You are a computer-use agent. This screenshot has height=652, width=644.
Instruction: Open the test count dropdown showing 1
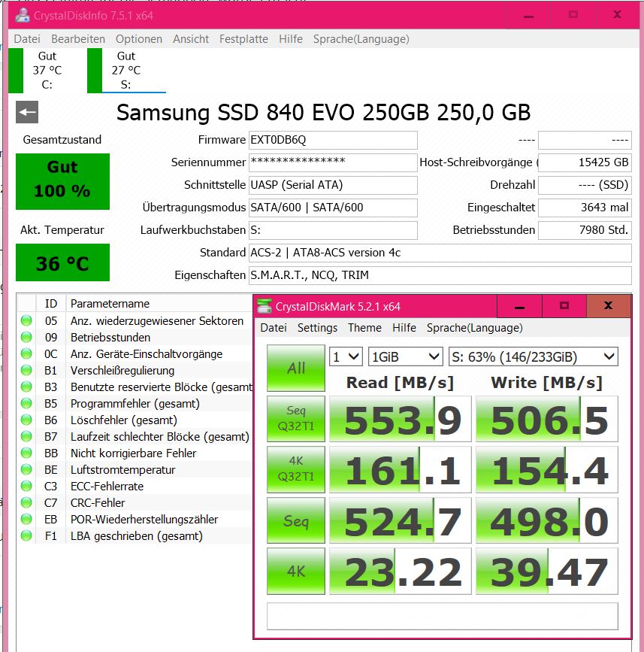tap(346, 356)
